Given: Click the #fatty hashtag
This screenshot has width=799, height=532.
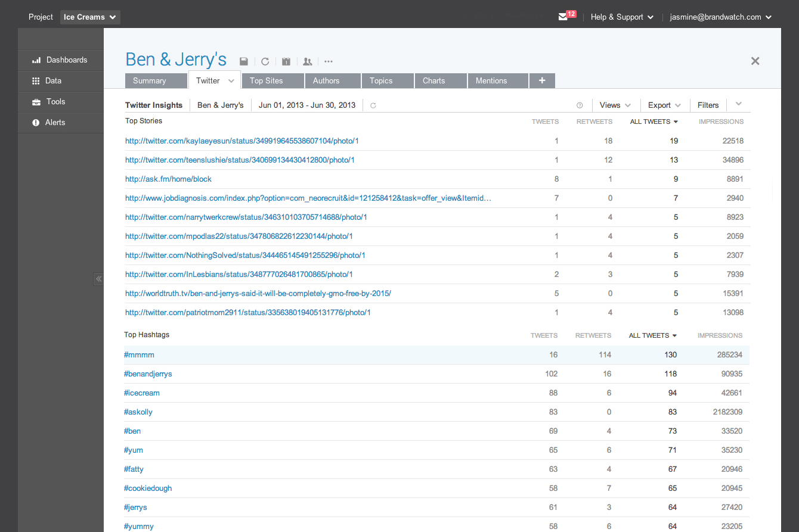Looking at the screenshot, I should click(x=134, y=469).
